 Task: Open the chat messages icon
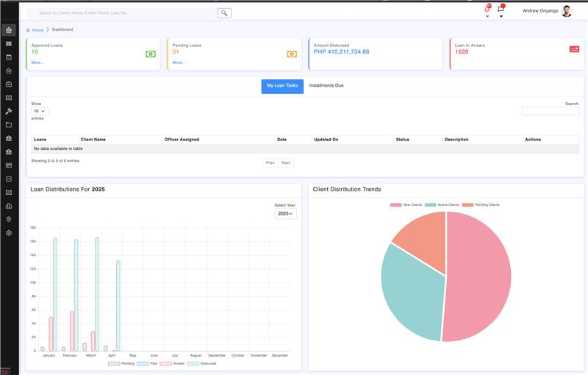[x=501, y=8]
